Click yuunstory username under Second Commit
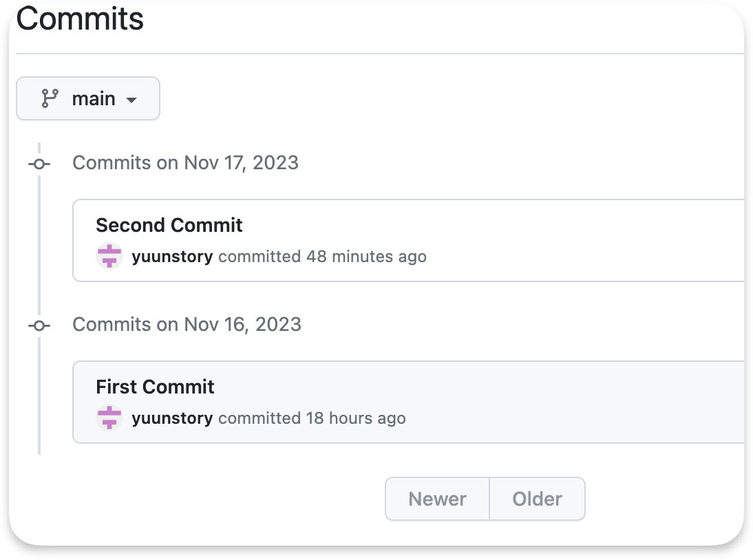 pyautogui.click(x=172, y=257)
